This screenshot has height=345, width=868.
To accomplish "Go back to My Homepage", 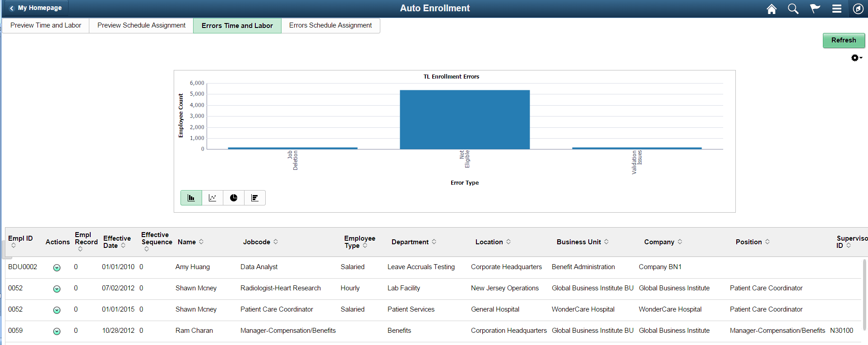I will [x=36, y=8].
